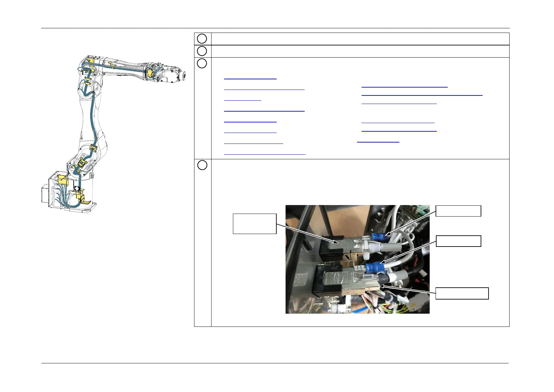The image size is (554, 392).
Task: Open the bottom link in the right column
Action: [378, 142]
